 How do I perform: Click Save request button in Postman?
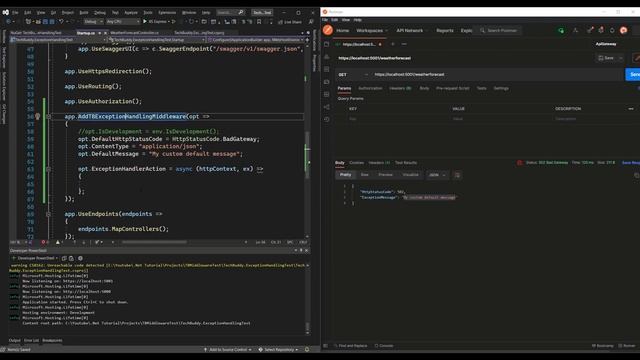click(606, 58)
